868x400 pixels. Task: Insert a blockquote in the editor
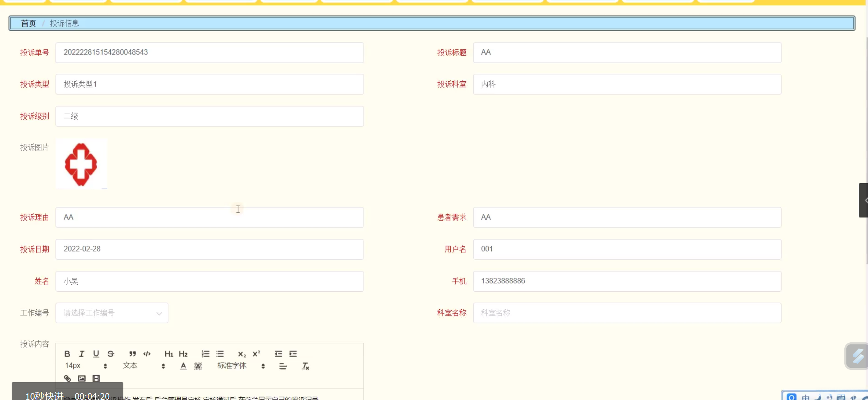click(132, 354)
